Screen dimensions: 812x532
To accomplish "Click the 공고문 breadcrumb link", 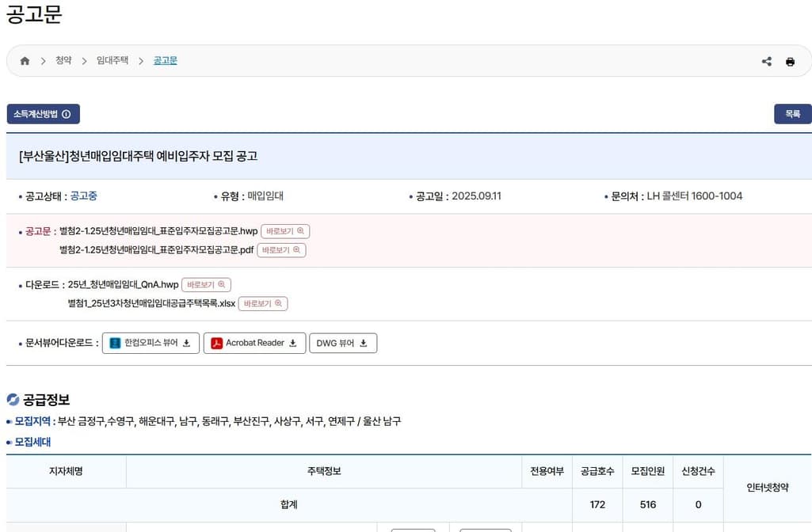I will pos(165,61).
